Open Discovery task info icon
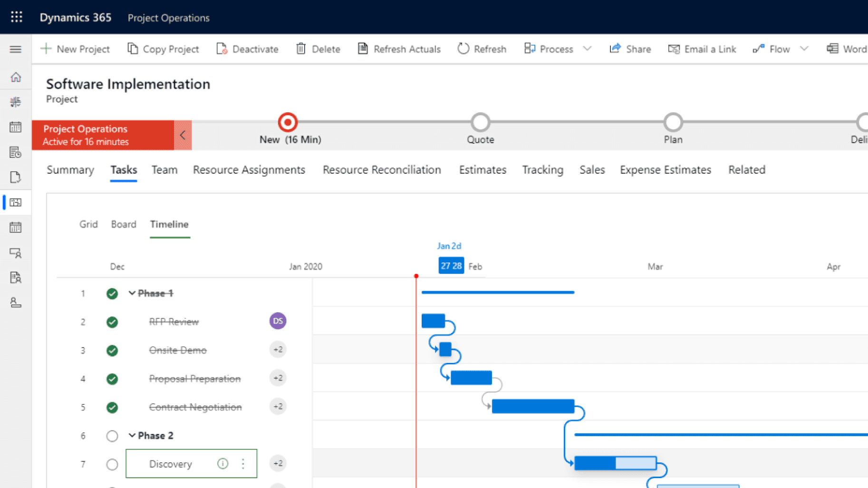This screenshot has height=488, width=868. pyautogui.click(x=222, y=464)
